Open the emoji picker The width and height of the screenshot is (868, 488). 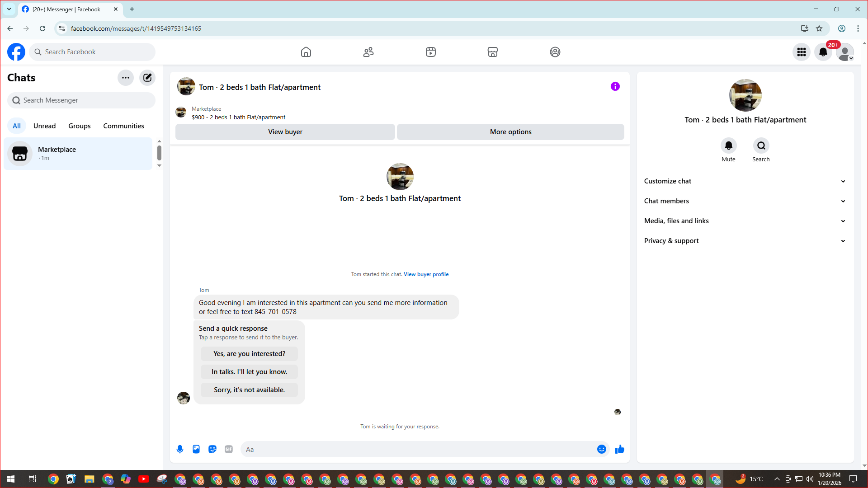point(602,449)
